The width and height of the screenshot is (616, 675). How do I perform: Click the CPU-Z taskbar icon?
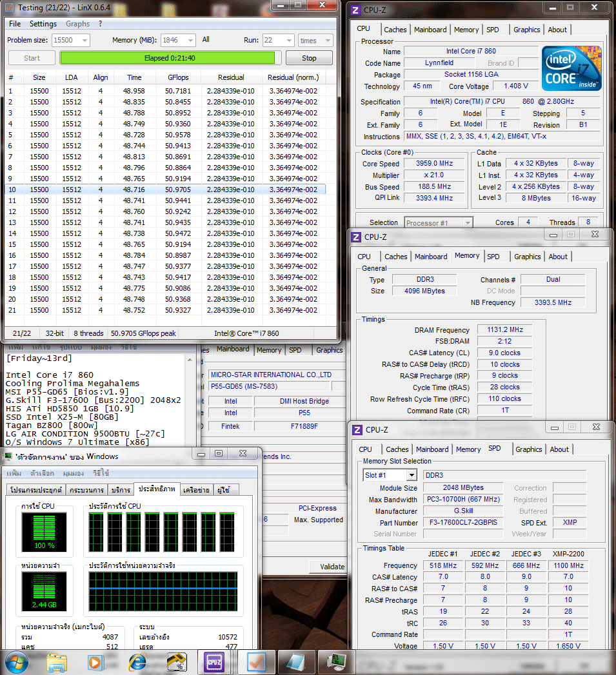215,663
